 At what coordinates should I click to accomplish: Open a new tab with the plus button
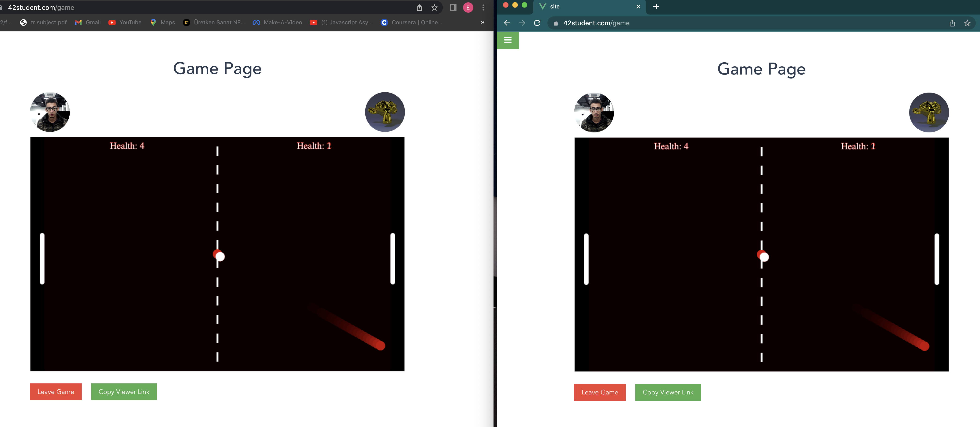pyautogui.click(x=656, y=7)
